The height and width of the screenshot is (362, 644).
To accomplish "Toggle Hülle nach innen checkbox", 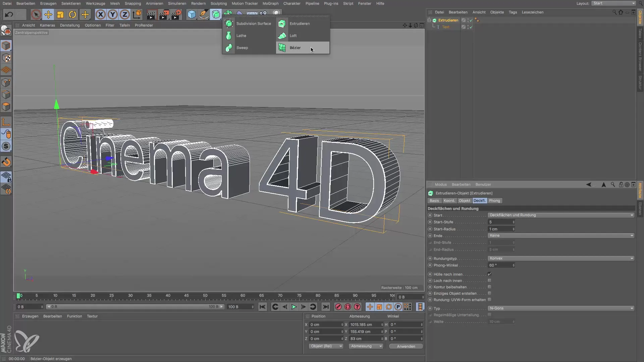I will (489, 274).
